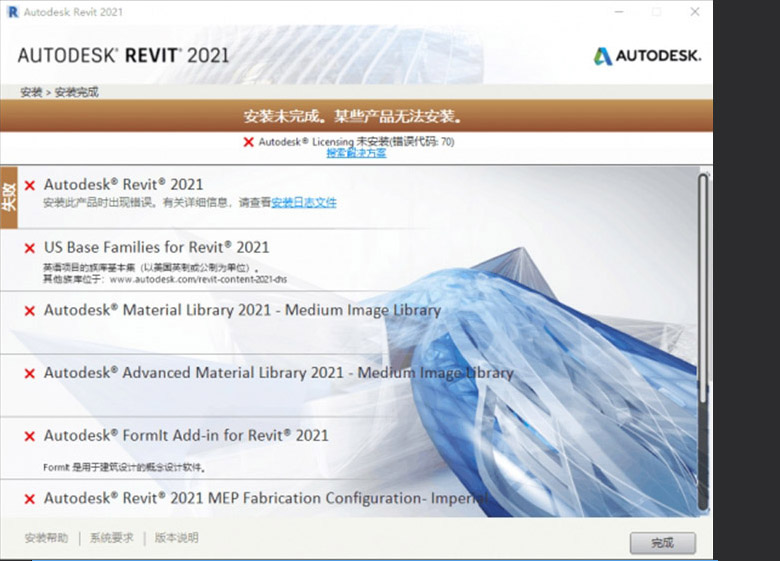Image resolution: width=780 pixels, height=561 pixels.
Task: Click the 安装未完成 banner message
Action: (353, 116)
